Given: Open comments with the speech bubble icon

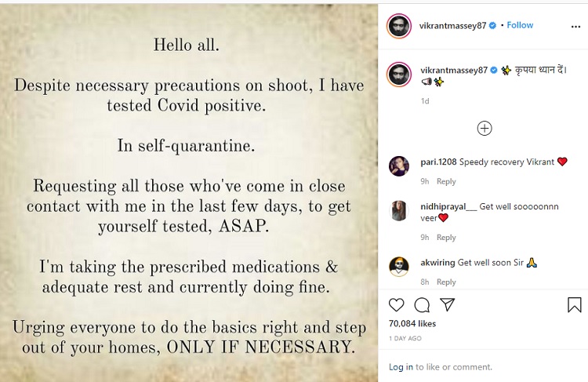Looking at the screenshot, I should (422, 304).
